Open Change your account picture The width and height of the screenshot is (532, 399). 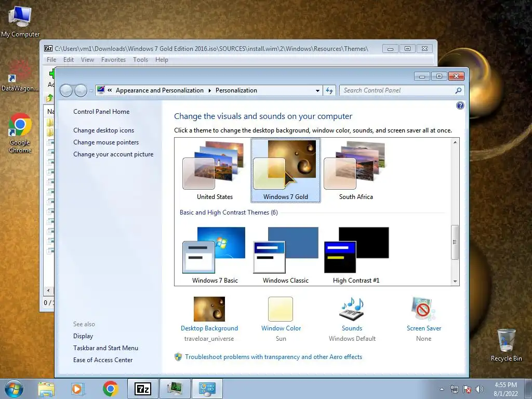click(113, 154)
